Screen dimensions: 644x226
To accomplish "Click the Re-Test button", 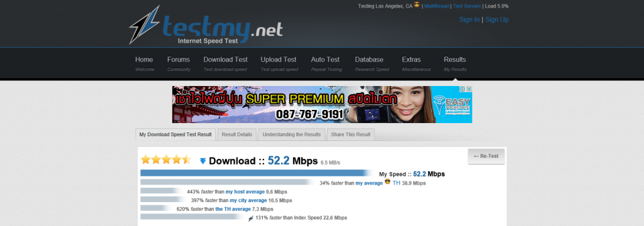I will 486,156.
